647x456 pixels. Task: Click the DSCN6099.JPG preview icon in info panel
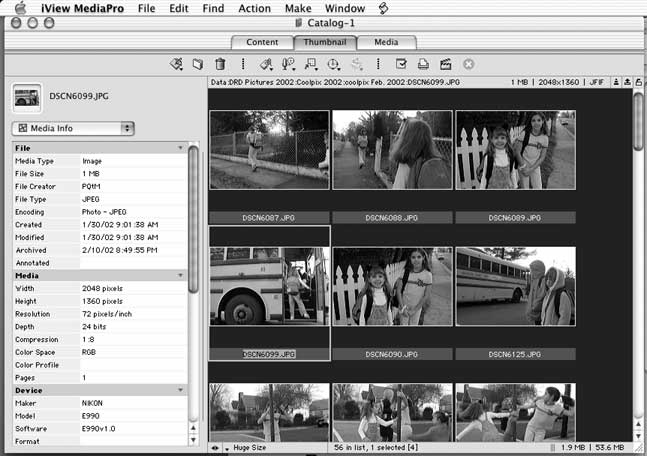[27, 98]
